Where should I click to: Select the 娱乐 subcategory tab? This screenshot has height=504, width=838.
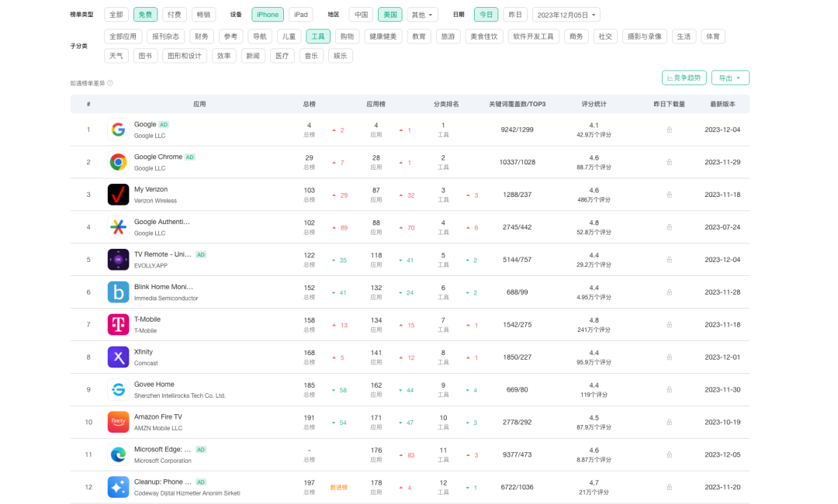point(341,56)
